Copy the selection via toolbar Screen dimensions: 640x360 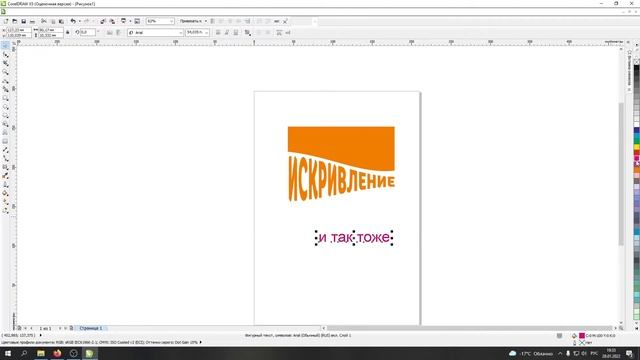(53, 21)
